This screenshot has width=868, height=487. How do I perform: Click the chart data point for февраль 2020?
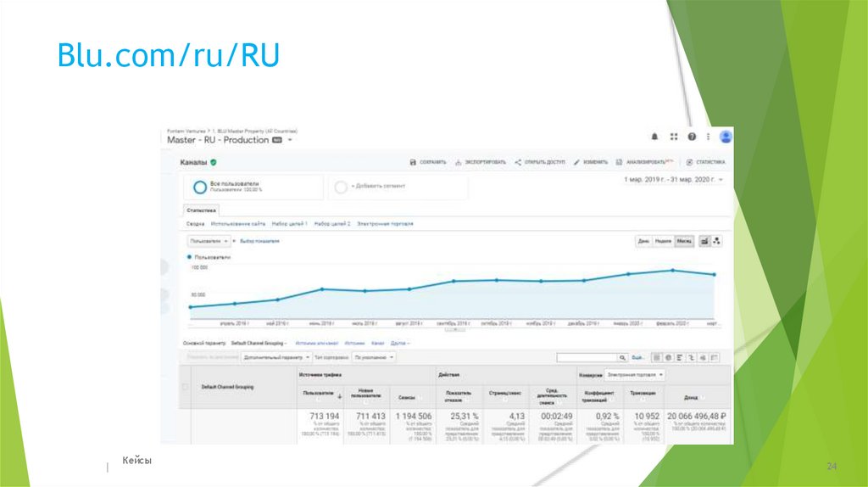[672, 271]
